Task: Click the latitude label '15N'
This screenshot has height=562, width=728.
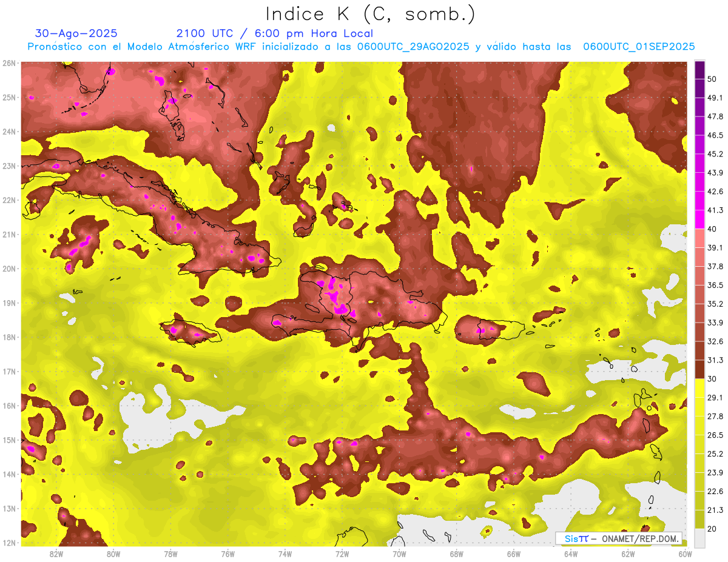Action: click(x=9, y=440)
